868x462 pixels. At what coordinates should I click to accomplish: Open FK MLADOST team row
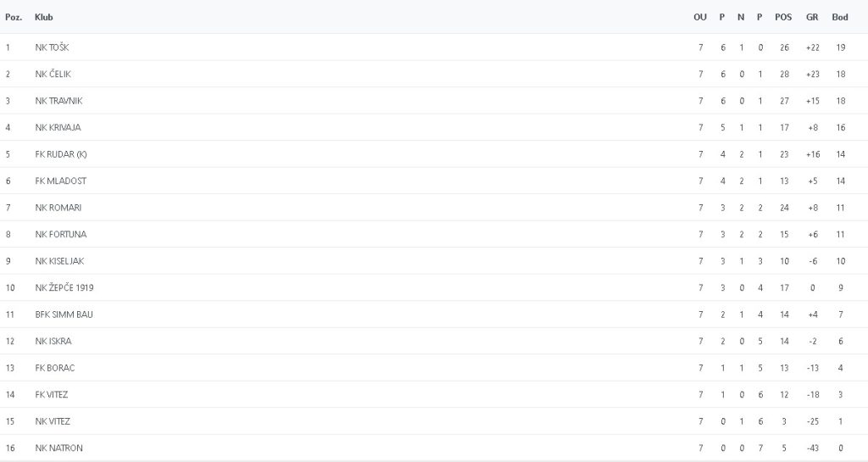tap(60, 181)
